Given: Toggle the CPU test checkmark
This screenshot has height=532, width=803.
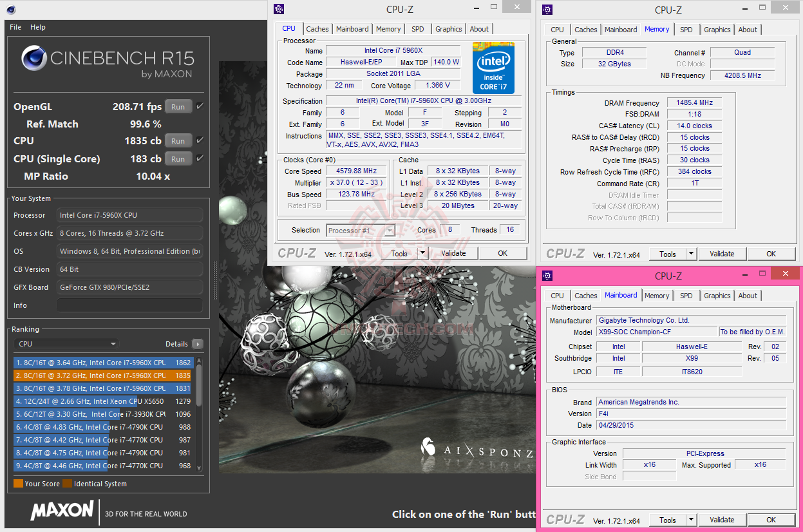Looking at the screenshot, I should 200,140.
